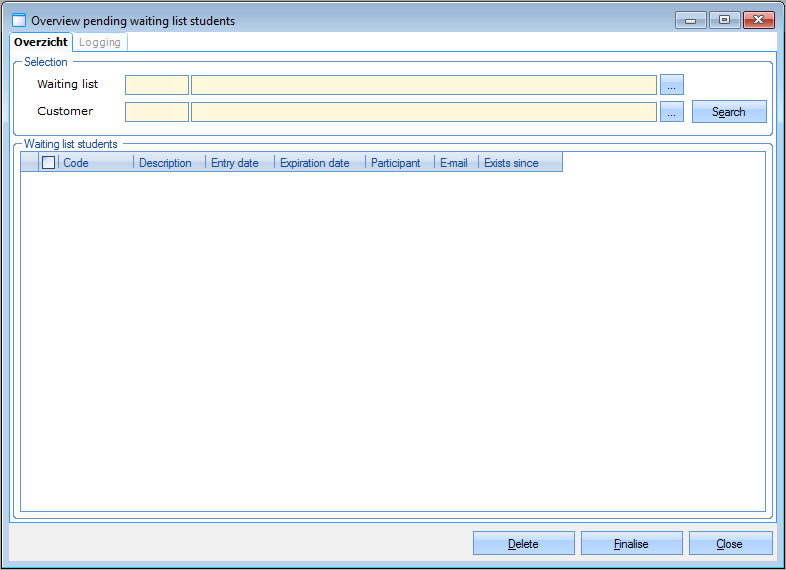Sort by the Participant column header
The image size is (786, 570).
[400, 163]
